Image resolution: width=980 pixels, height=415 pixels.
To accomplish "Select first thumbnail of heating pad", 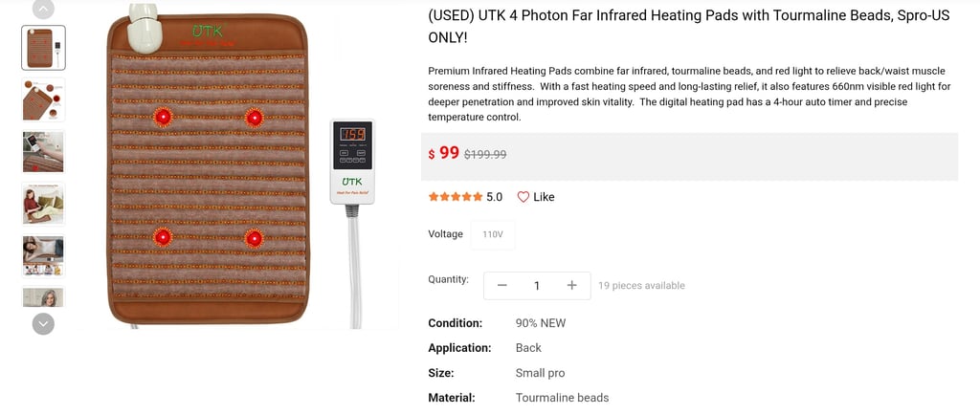I will tap(43, 48).
